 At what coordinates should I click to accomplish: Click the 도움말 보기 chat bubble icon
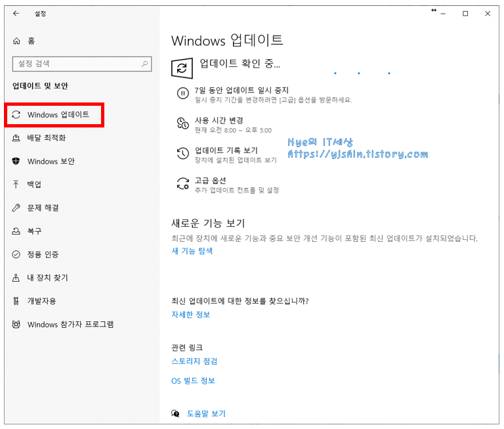tap(175, 413)
